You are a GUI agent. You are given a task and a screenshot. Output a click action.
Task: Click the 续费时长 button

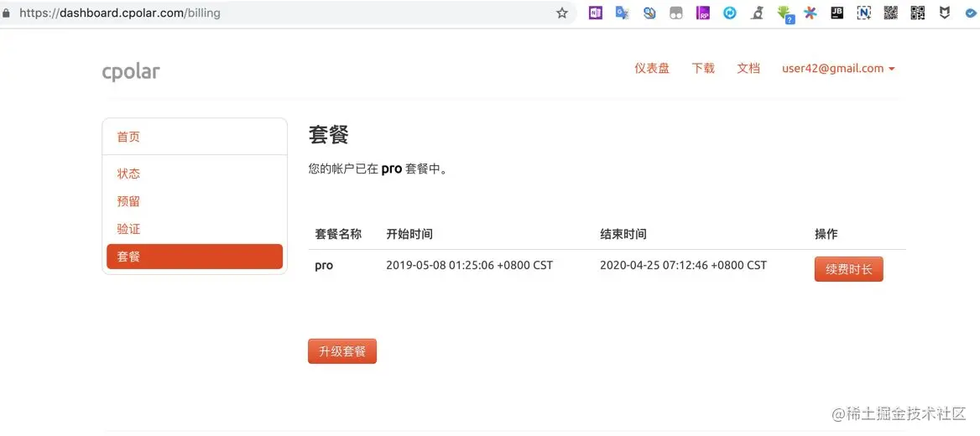[x=848, y=269]
